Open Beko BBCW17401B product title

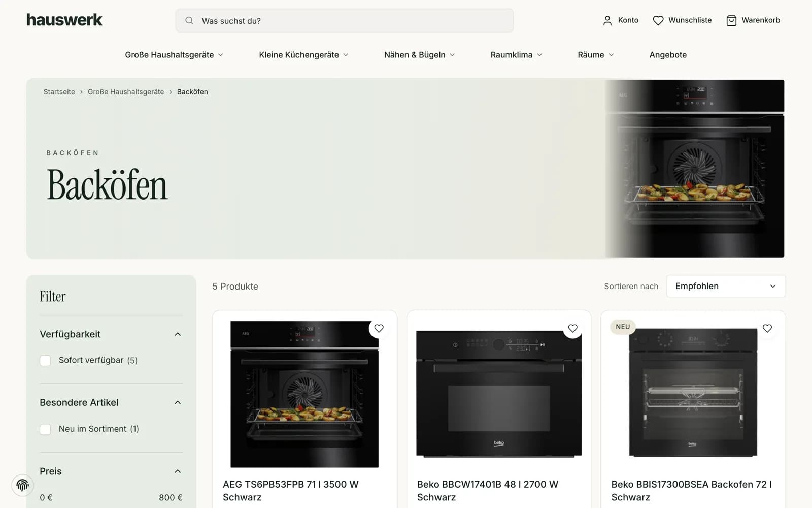(488, 491)
